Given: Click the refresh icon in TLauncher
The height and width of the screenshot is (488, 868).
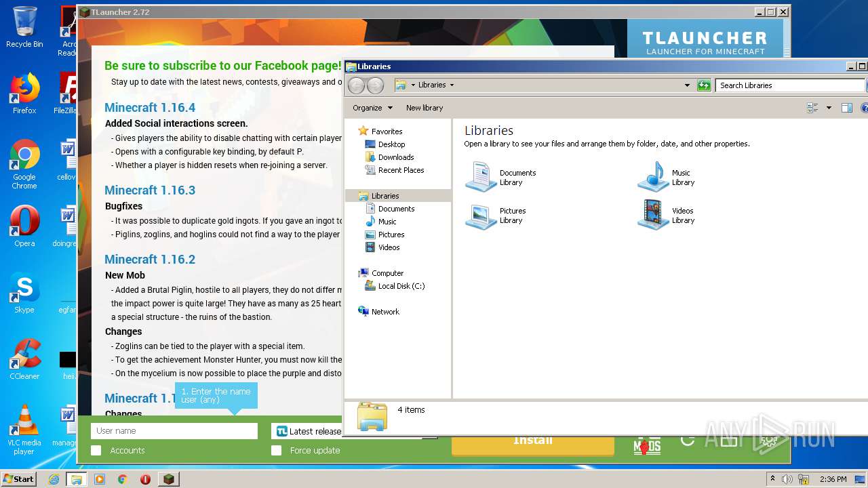Looking at the screenshot, I should coord(688,441).
